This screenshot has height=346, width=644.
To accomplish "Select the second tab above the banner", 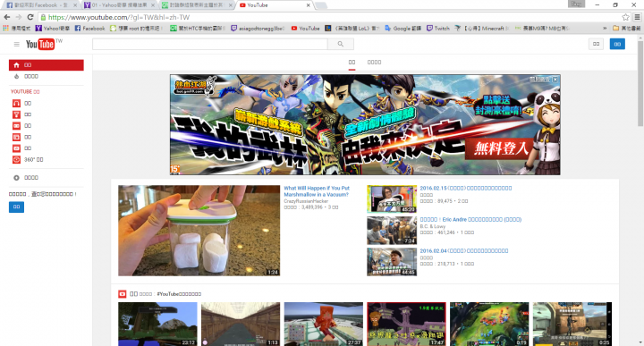I will pos(374,63).
